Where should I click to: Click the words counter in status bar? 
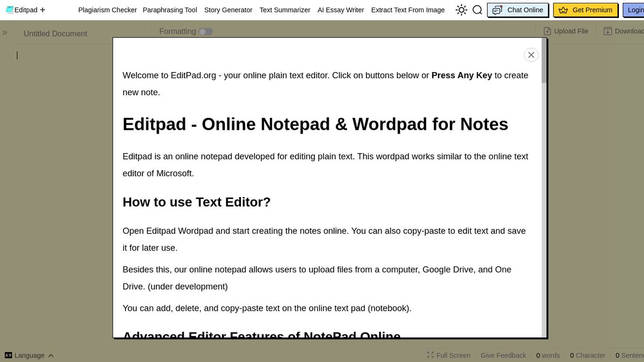click(x=548, y=355)
